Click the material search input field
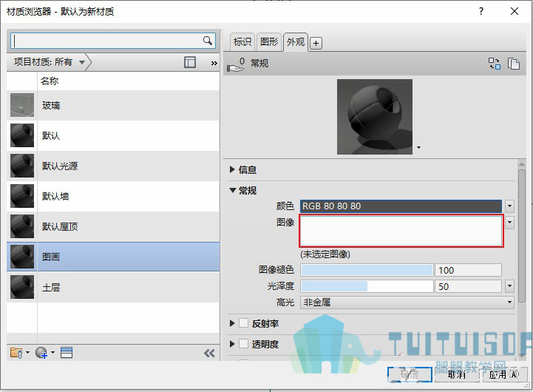This screenshot has width=533, height=392. (x=113, y=41)
